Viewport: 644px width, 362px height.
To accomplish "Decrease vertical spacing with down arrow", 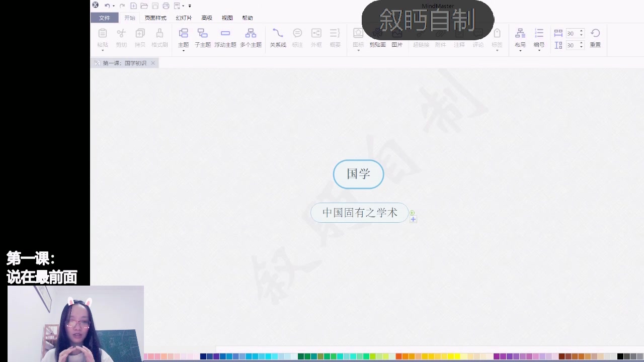I will pyautogui.click(x=582, y=47).
